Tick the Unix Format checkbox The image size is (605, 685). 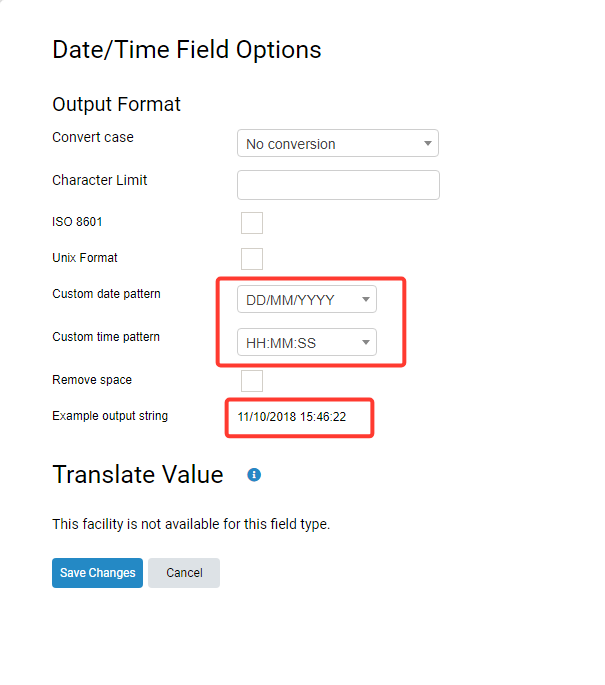coord(252,259)
